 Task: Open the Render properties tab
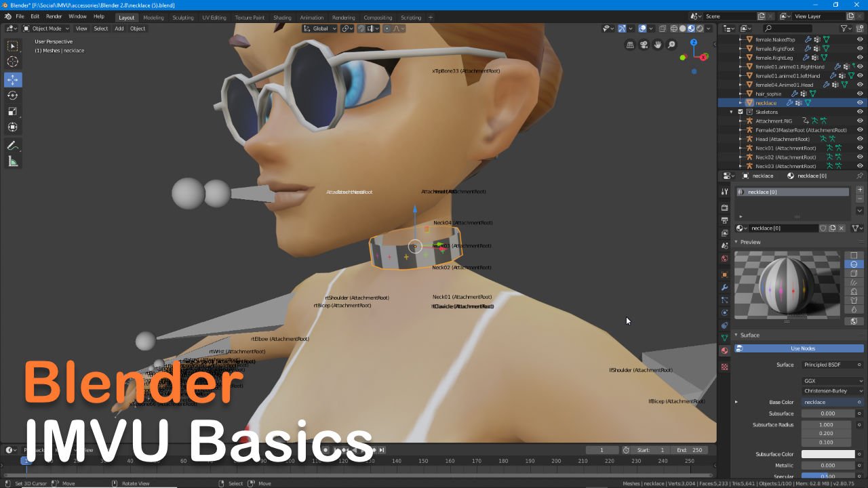coord(725,207)
